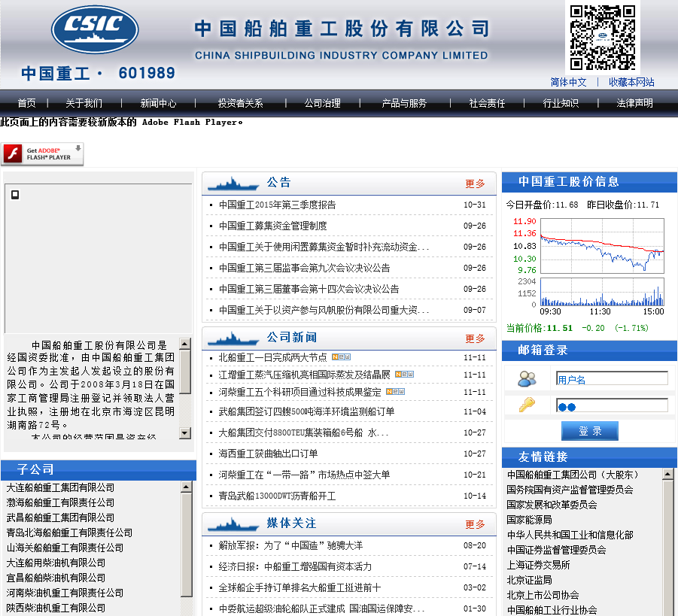Open news 武船集团签订四艘500吨海洋环境监测船订单
This screenshot has width=678, height=616.
click(306, 411)
